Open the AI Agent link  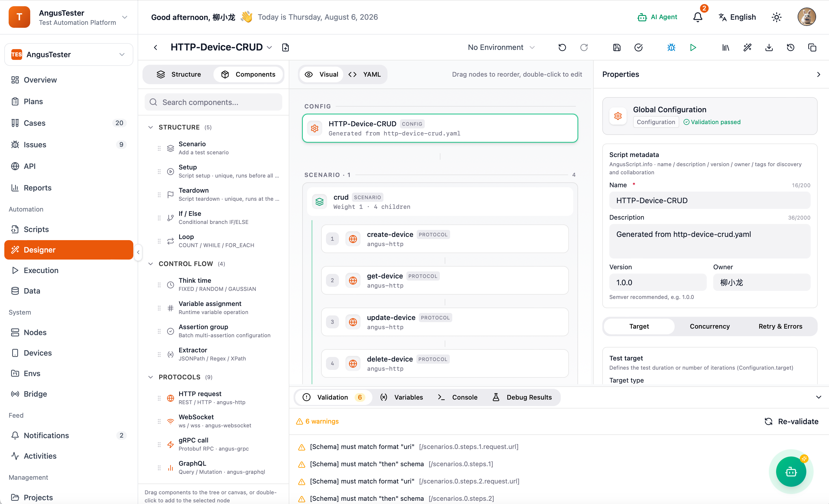point(657,17)
